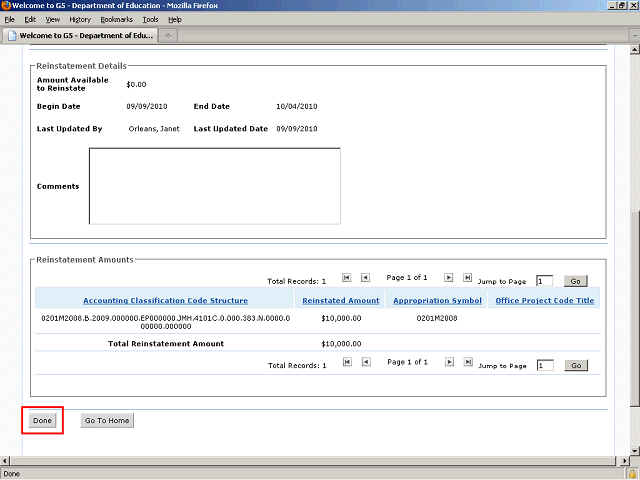Click the name Orleans, Janet

[154, 129]
